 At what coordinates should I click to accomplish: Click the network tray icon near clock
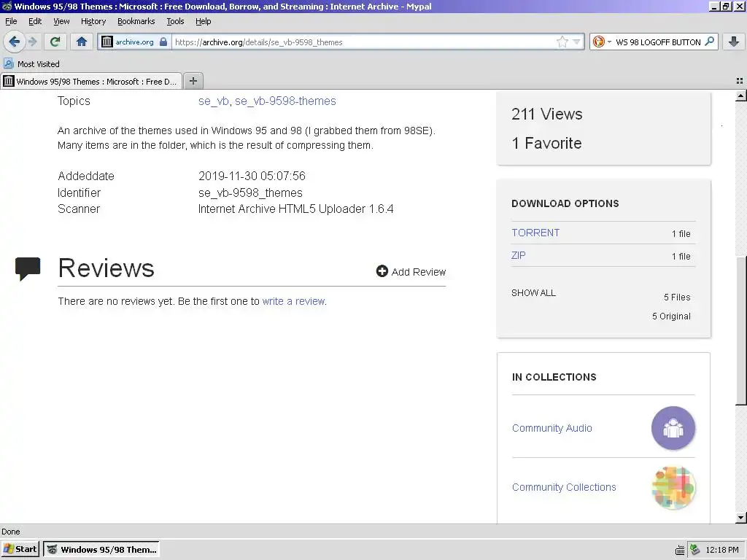point(695,550)
